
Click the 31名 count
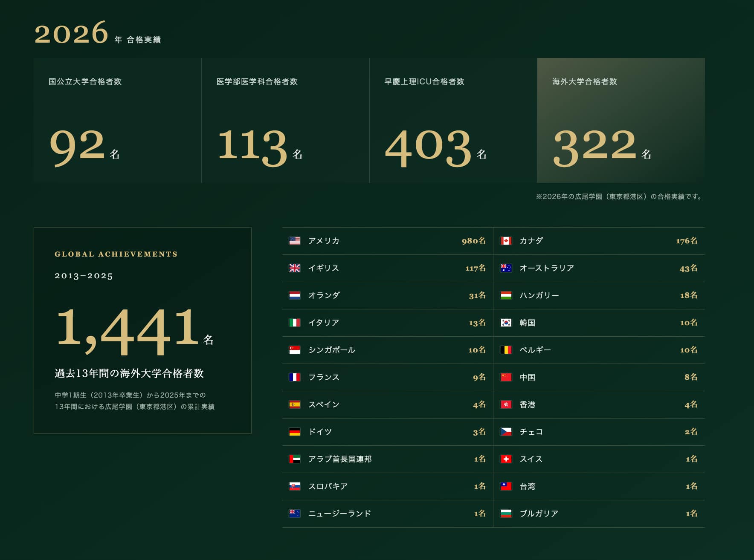(x=477, y=295)
